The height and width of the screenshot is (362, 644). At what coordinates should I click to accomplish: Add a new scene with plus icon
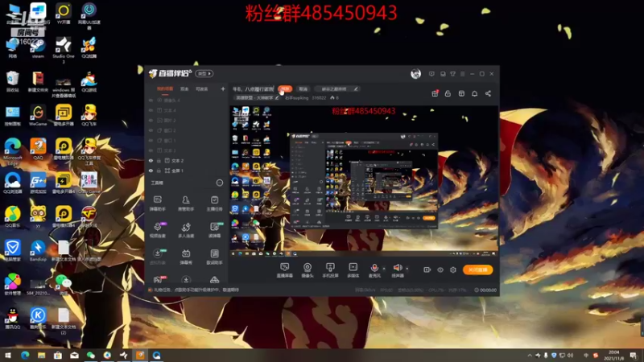(223, 88)
